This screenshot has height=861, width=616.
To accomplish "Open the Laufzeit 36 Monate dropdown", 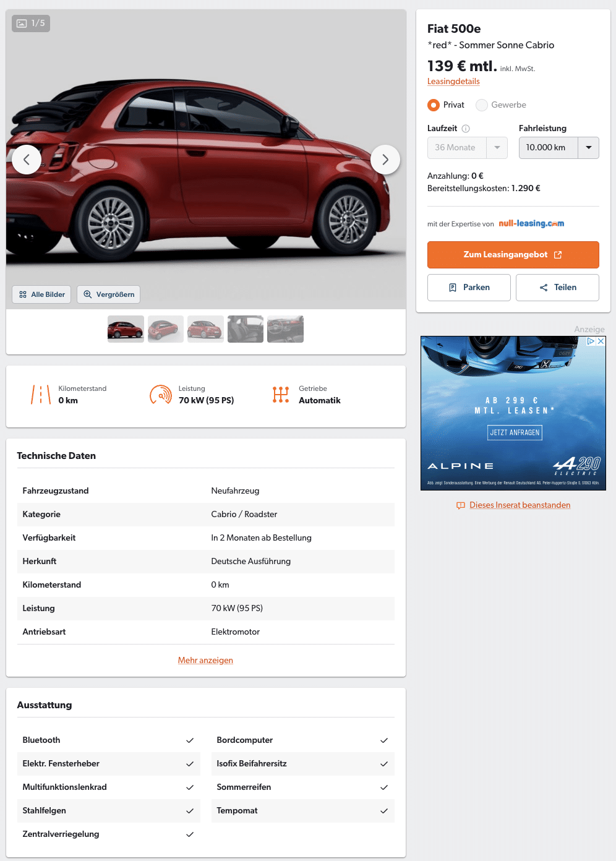I will (x=468, y=148).
